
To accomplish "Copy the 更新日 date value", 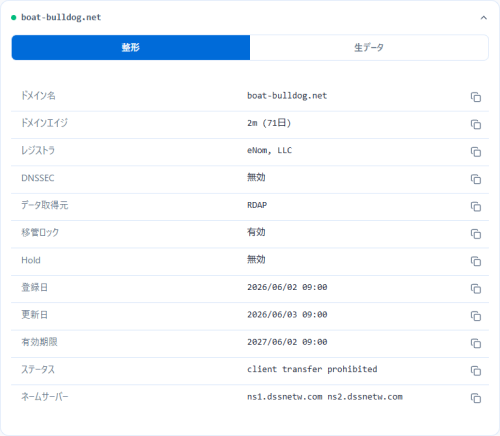I will [476, 316].
